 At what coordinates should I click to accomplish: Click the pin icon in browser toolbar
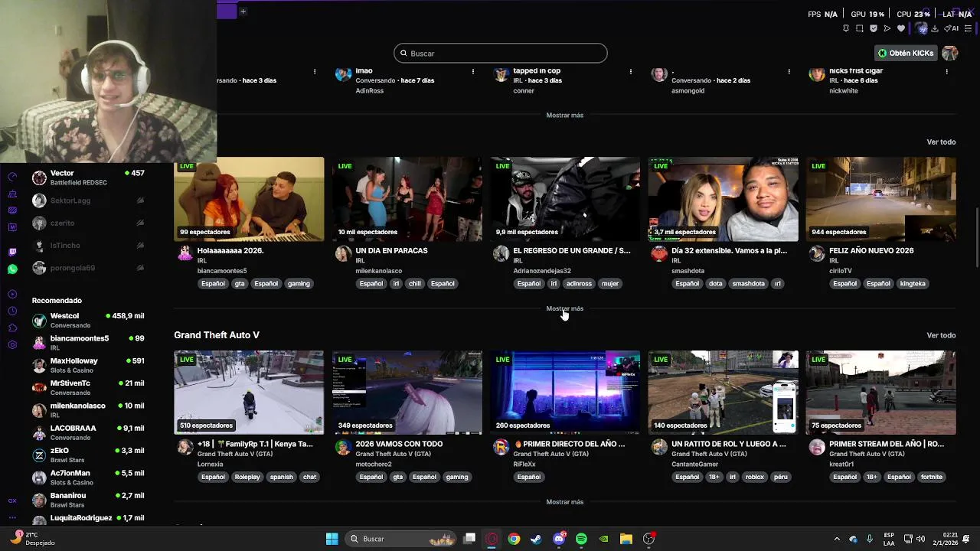pyautogui.click(x=846, y=28)
